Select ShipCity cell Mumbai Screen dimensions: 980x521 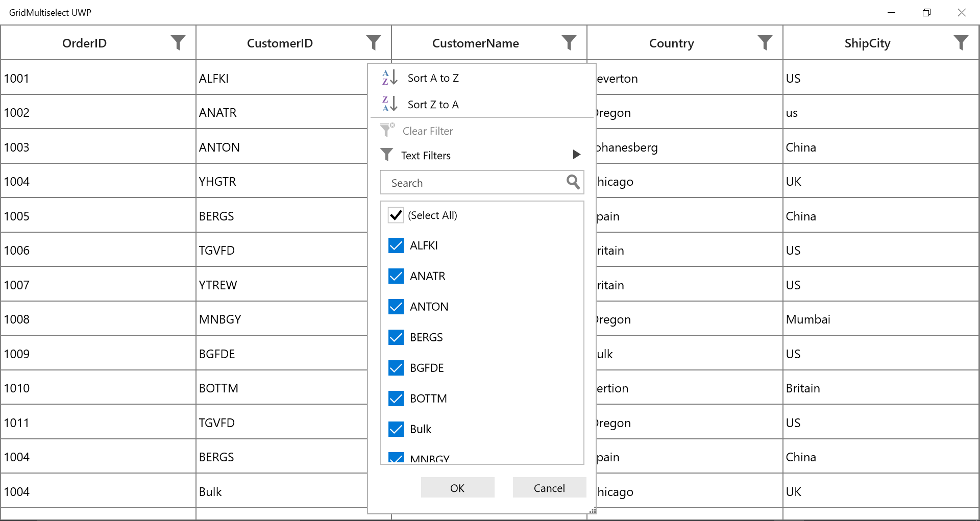(881, 319)
